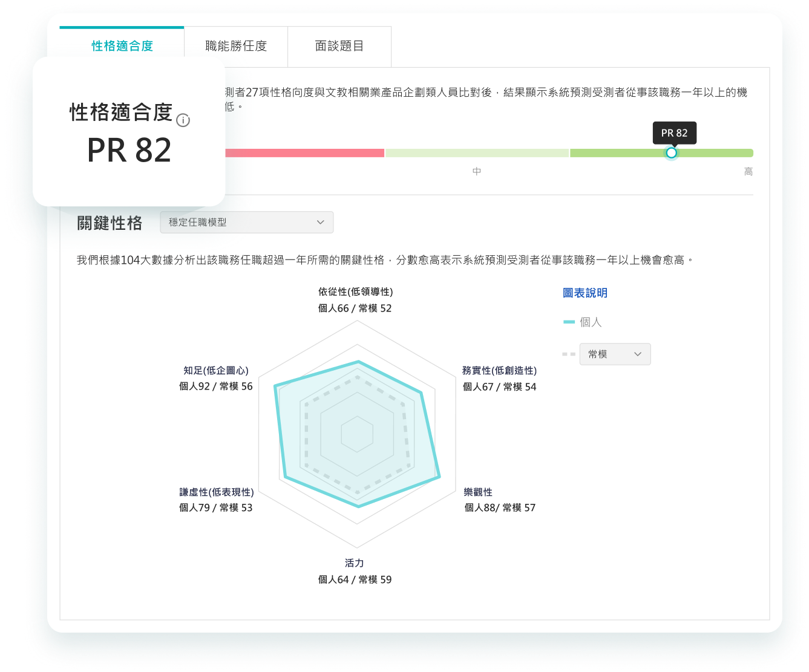Open the 穩定任職模型 dropdown
Screen dimensions: 809x672
(x=246, y=222)
